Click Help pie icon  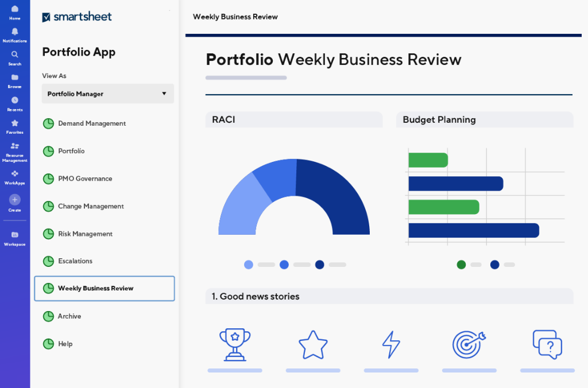(48, 344)
